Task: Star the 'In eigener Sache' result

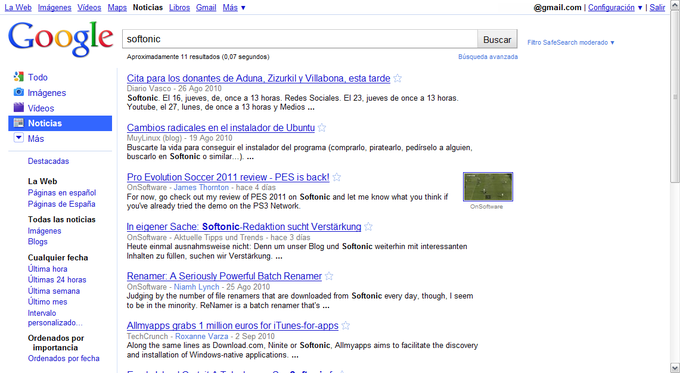Action: click(x=368, y=227)
